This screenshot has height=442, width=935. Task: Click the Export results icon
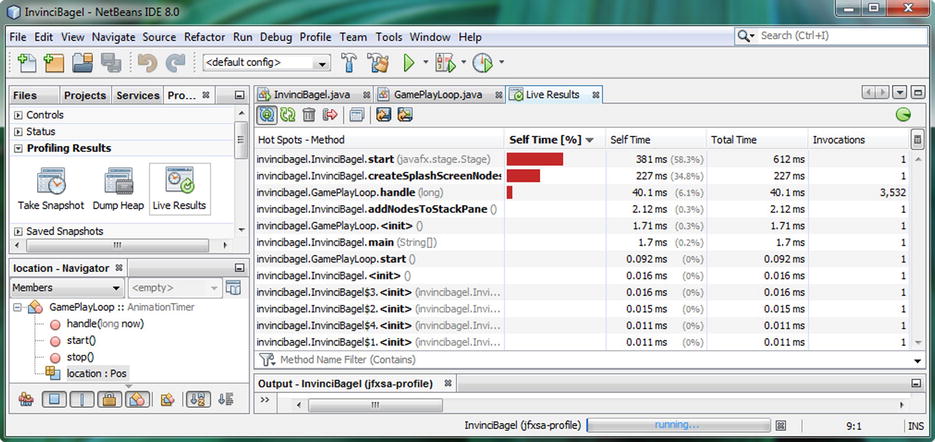[383, 115]
